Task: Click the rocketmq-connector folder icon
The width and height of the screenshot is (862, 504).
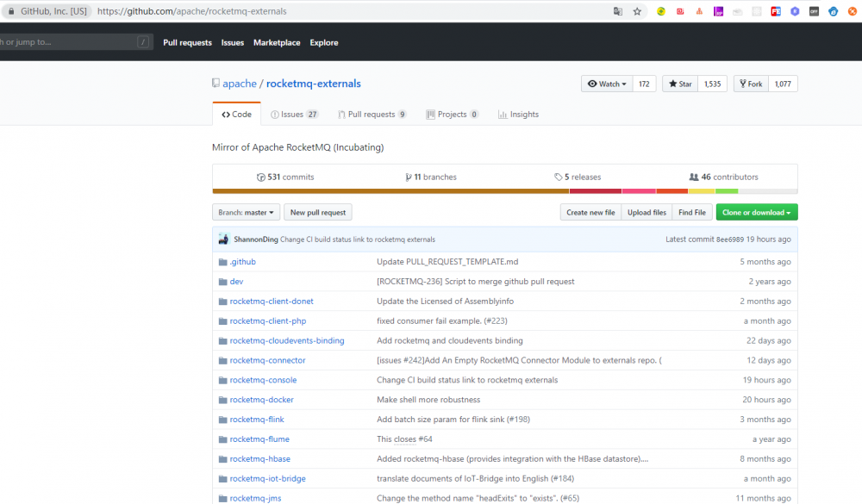Action: [222, 360]
